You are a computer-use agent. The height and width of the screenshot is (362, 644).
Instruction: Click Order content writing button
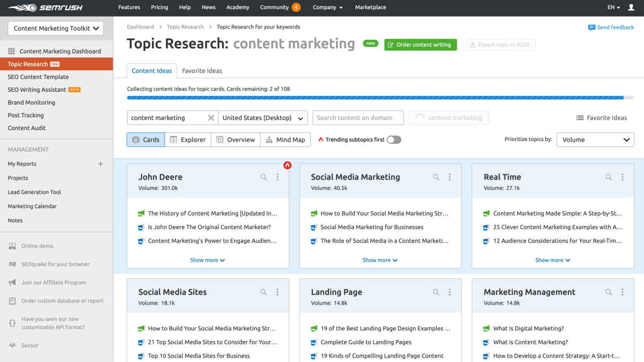[421, 45]
